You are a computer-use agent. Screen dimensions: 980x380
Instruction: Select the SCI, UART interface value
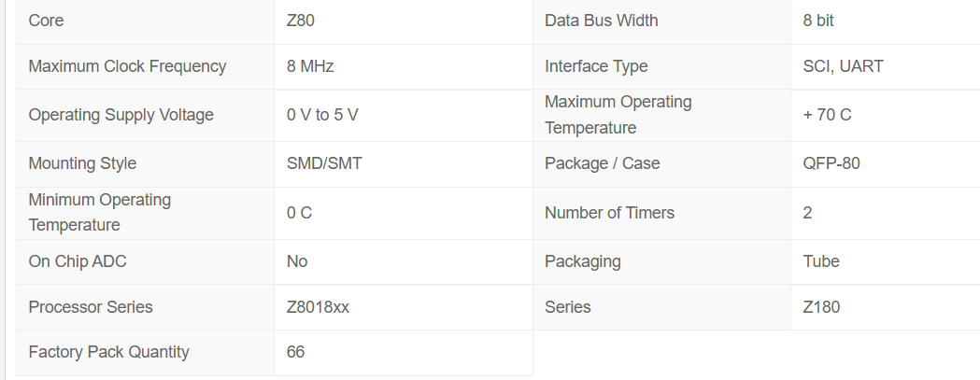pyautogui.click(x=843, y=66)
